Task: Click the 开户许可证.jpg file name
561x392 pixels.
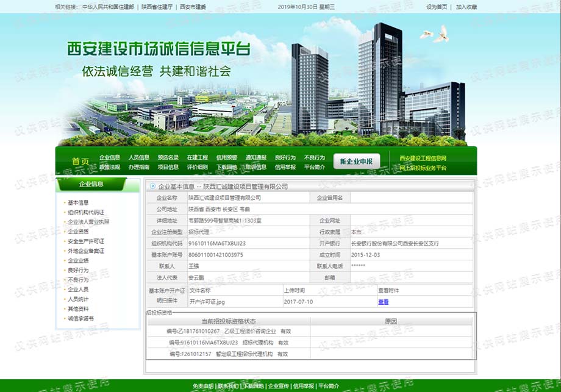Action: (x=207, y=302)
